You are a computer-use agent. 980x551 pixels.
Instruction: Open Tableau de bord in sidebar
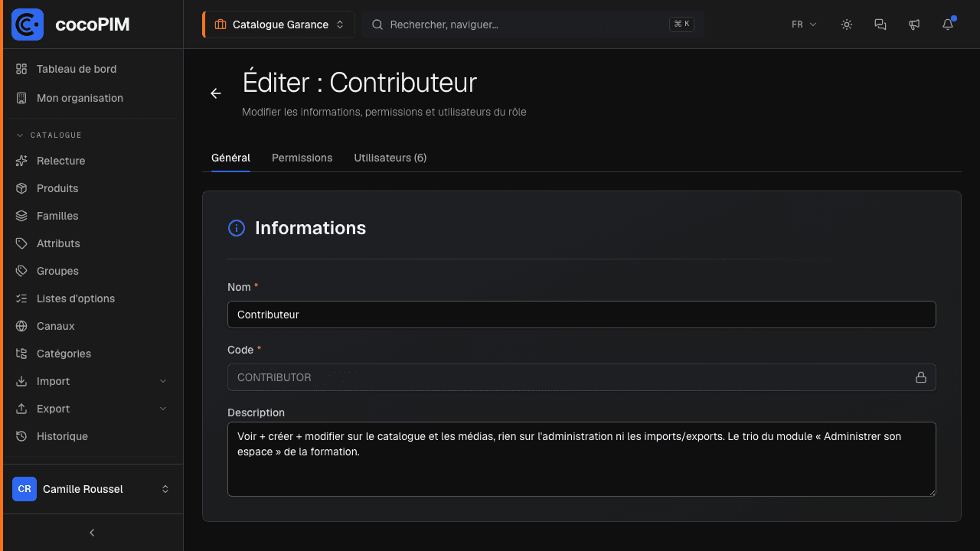pyautogui.click(x=92, y=69)
